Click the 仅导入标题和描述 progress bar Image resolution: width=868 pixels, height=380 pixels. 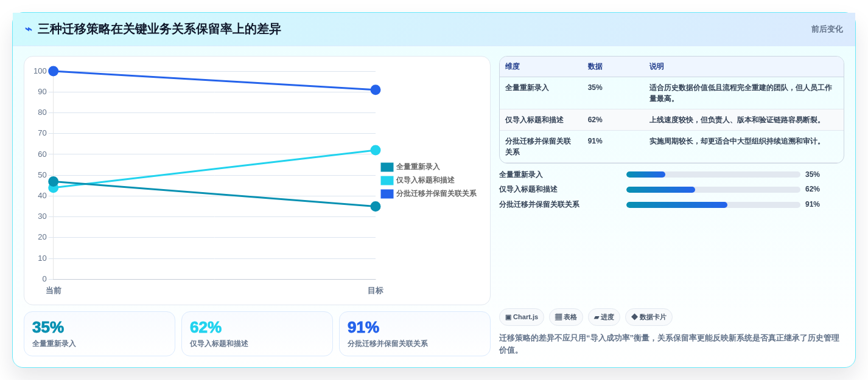click(x=713, y=190)
